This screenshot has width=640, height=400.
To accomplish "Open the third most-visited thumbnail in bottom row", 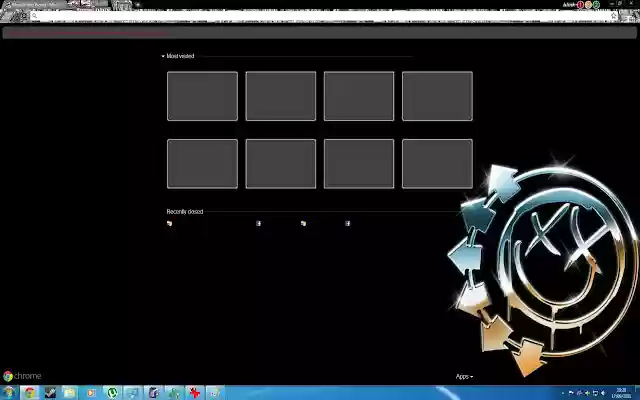I will click(359, 164).
